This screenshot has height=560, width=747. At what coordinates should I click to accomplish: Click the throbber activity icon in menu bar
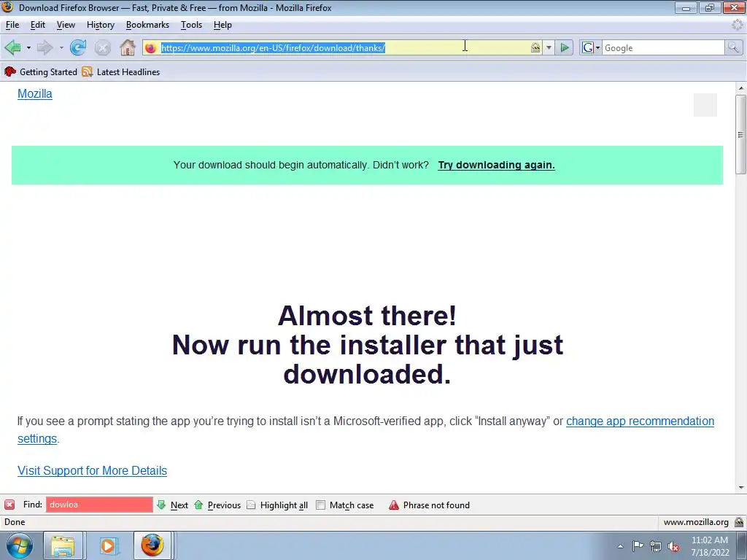coord(737,25)
